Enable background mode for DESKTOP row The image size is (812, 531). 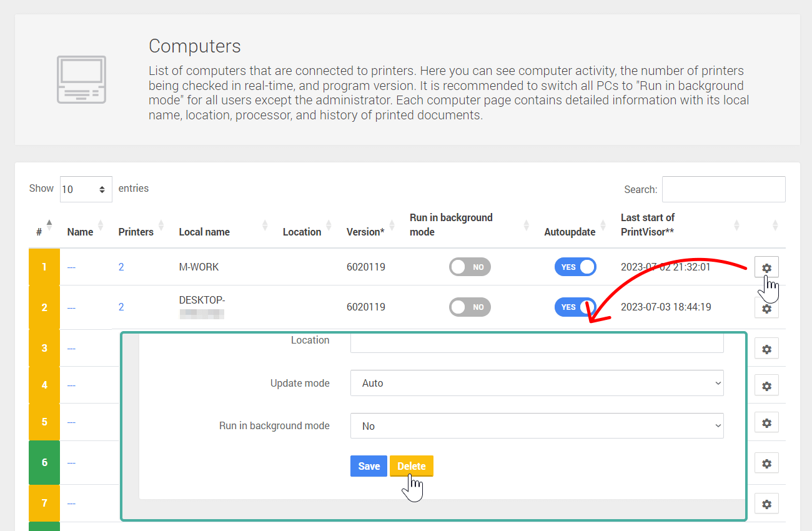pyautogui.click(x=470, y=307)
